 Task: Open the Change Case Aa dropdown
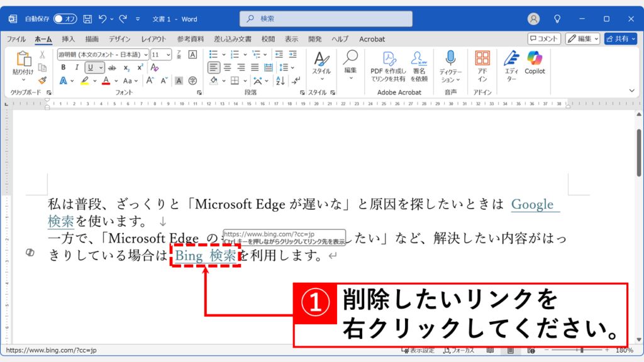coord(130,81)
